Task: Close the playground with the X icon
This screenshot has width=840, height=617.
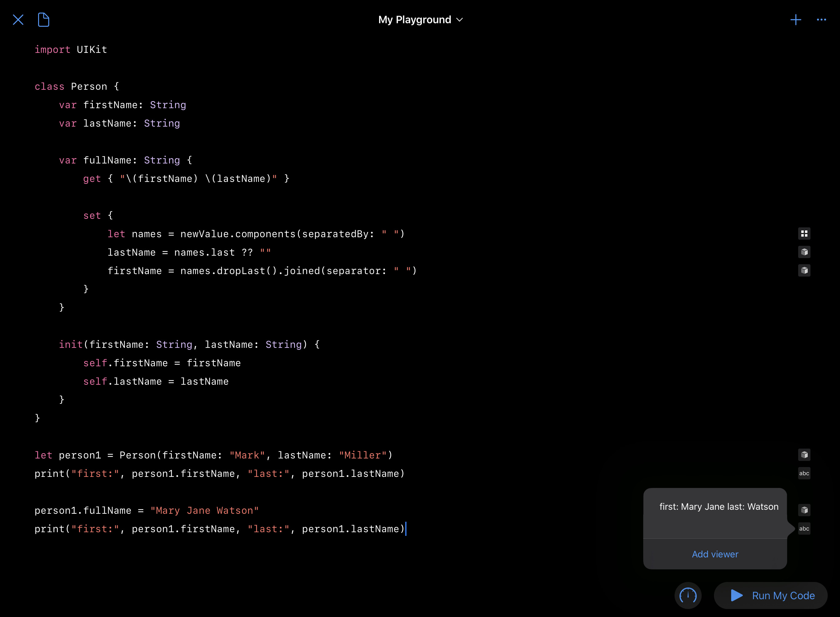Action: [x=18, y=19]
